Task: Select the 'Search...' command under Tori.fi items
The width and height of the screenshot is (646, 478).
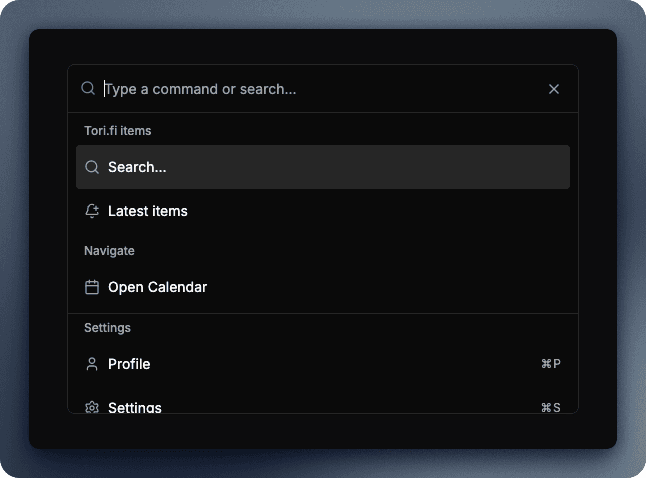Action: tap(322, 167)
